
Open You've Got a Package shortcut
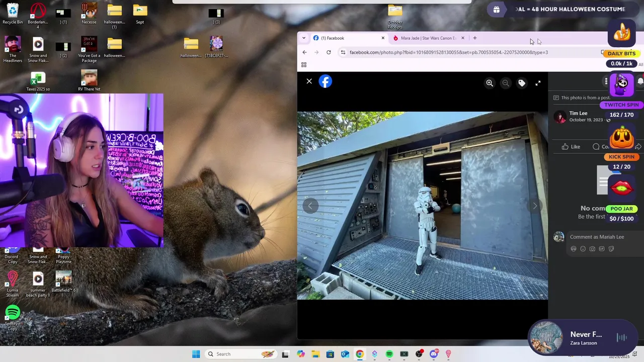click(89, 49)
